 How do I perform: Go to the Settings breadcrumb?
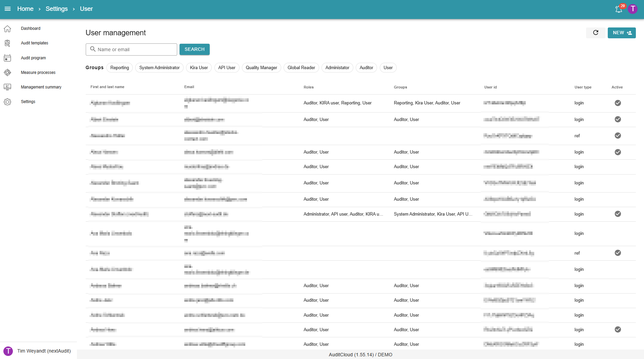click(57, 9)
